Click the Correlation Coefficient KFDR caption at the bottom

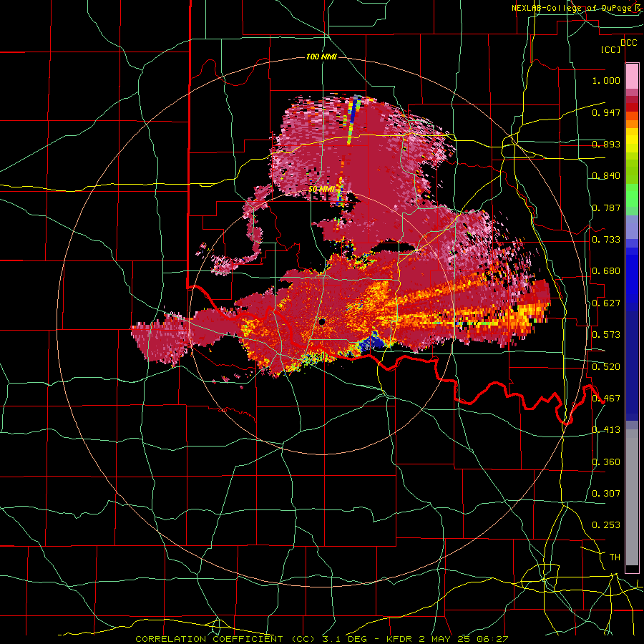click(x=321, y=639)
